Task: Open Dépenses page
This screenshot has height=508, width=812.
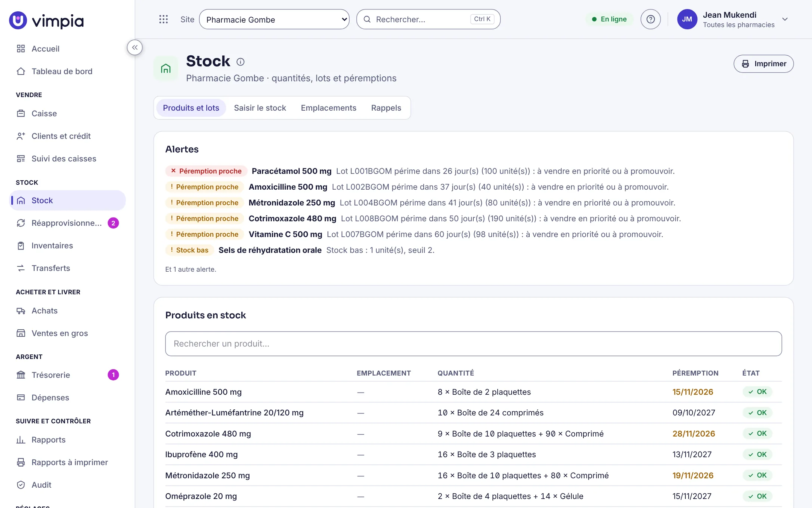Action: tap(67, 397)
